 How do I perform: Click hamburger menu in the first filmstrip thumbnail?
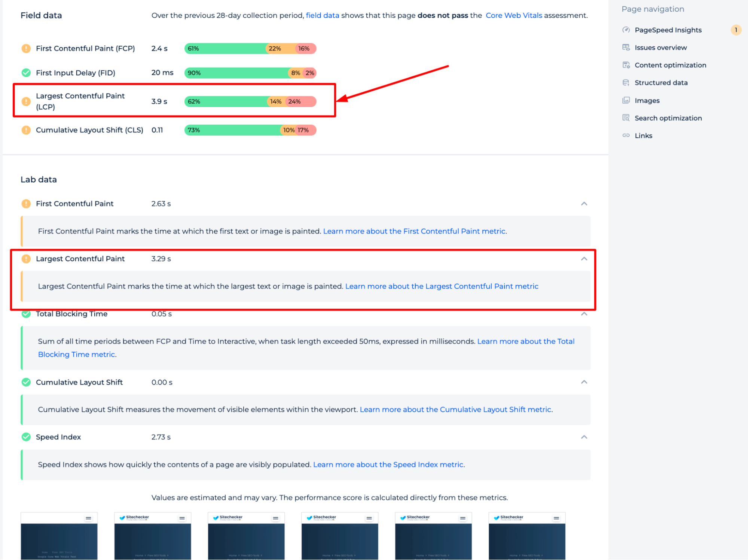point(88,518)
